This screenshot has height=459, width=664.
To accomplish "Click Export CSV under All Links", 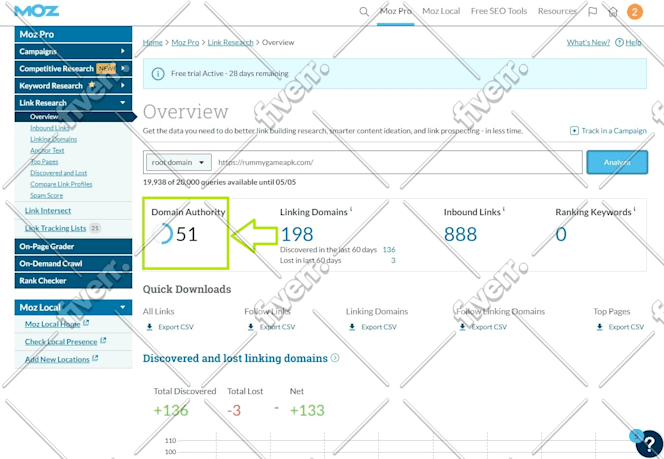I will click(x=176, y=327).
